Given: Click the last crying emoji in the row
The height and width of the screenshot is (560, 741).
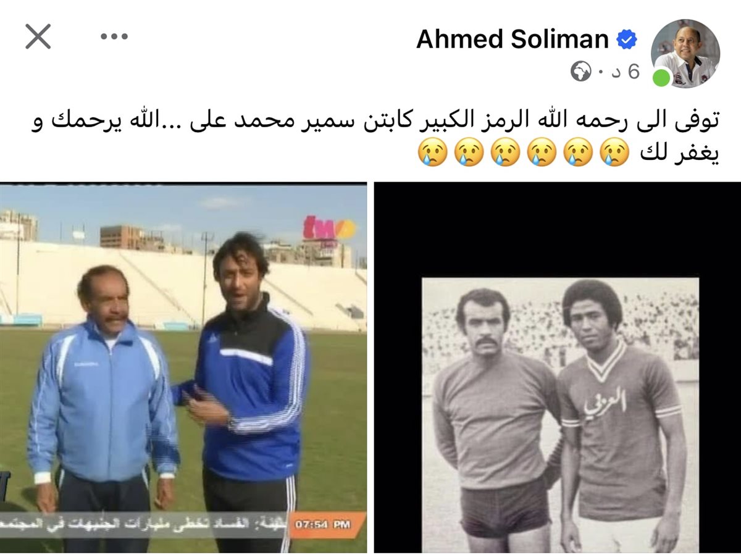Looking at the screenshot, I should point(433,152).
